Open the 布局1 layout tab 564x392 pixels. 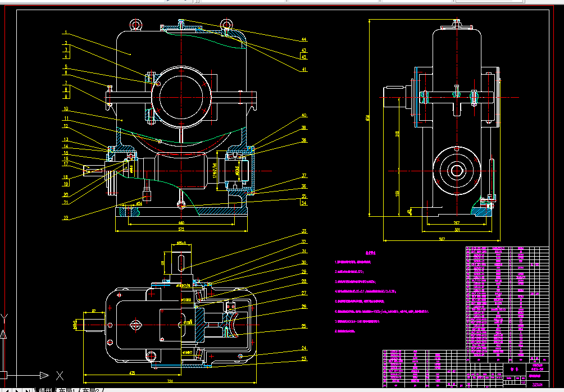point(67,390)
